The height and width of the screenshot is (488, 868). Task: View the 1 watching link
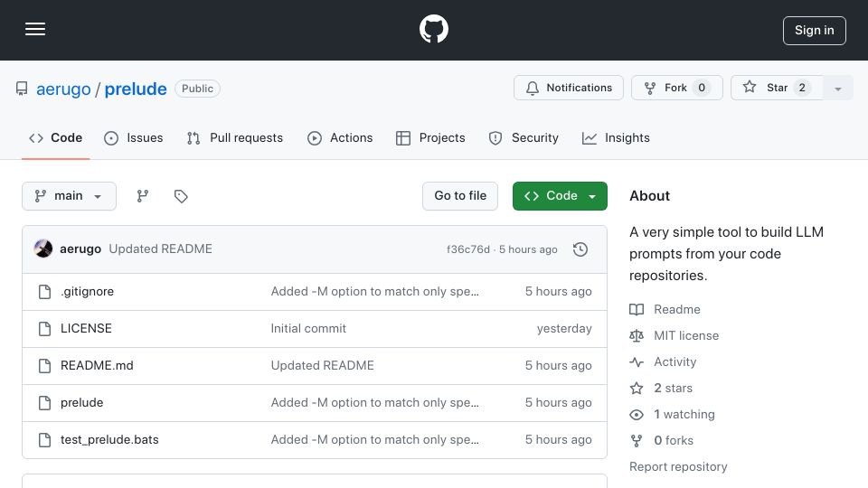tap(672, 415)
